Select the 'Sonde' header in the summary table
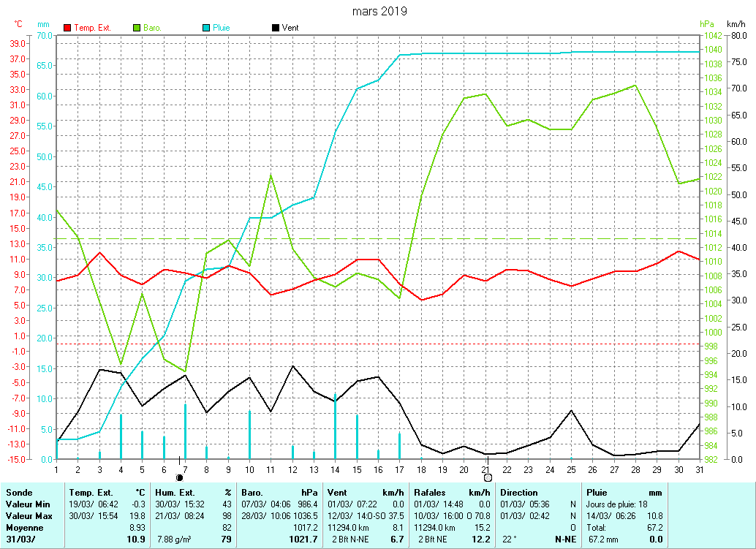This screenshot has height=549, width=756. pos(19,493)
